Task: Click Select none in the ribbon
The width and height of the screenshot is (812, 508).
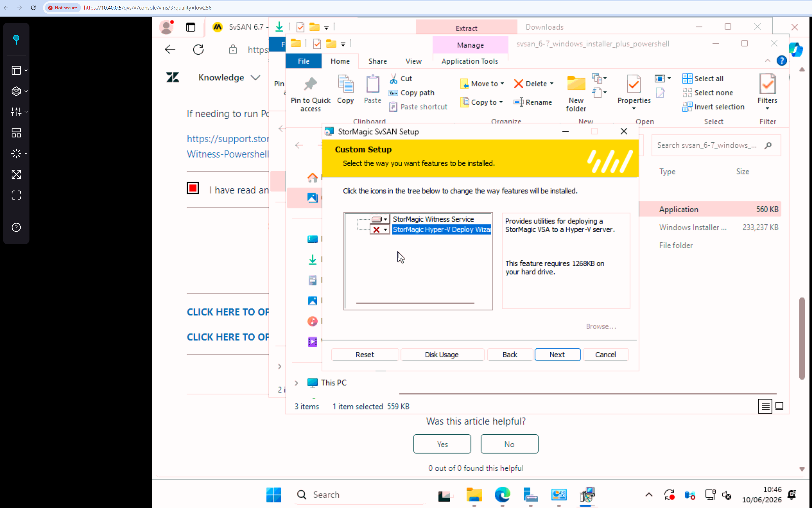Action: coord(707,93)
